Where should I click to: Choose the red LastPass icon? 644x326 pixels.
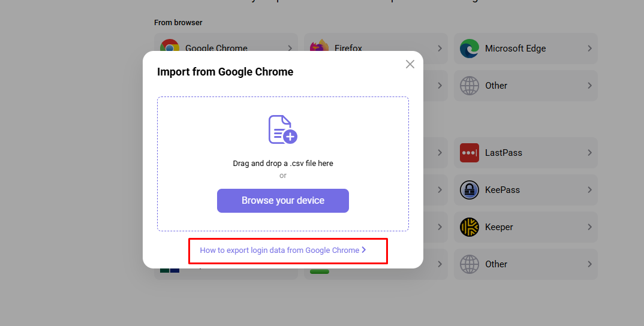[470, 153]
